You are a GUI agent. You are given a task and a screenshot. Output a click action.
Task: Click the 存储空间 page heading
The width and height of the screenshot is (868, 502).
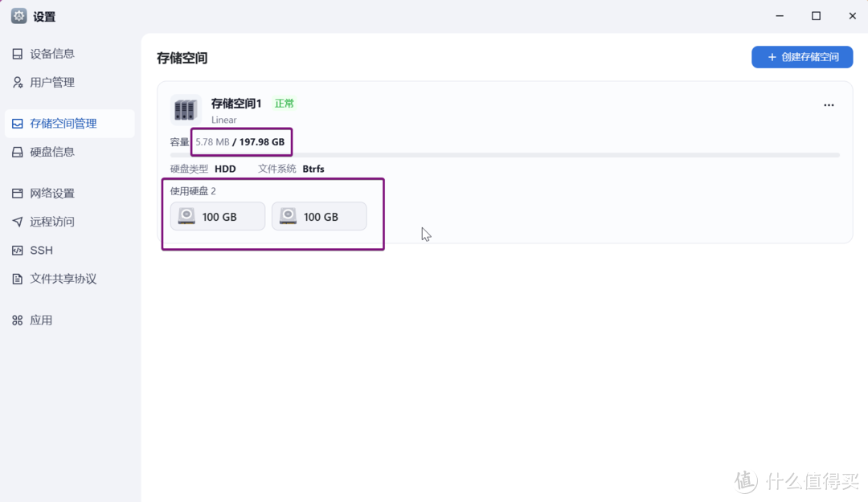182,58
